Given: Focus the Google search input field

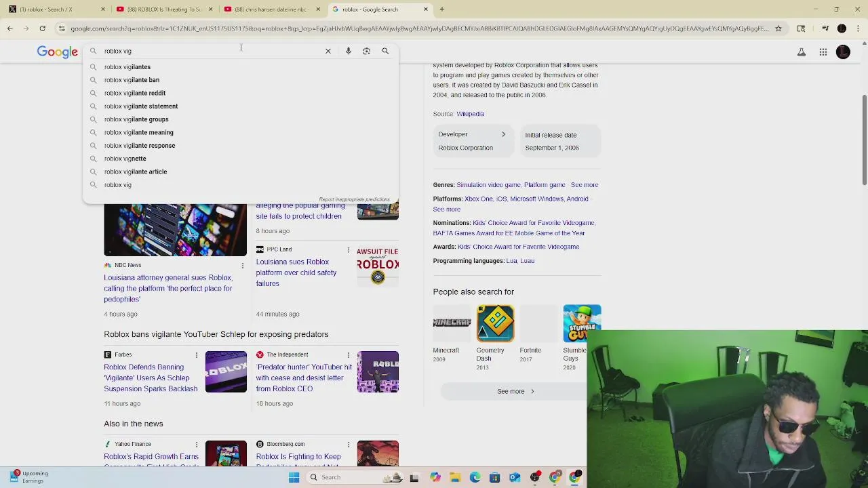Looking at the screenshot, I should click(210, 51).
